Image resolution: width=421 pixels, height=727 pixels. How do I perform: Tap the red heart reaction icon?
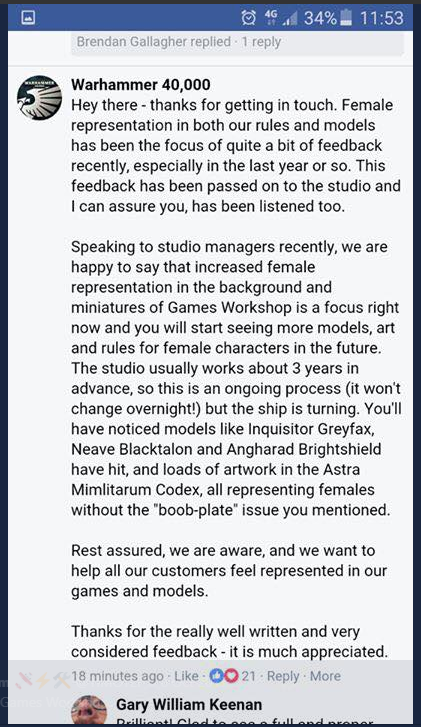231,676
